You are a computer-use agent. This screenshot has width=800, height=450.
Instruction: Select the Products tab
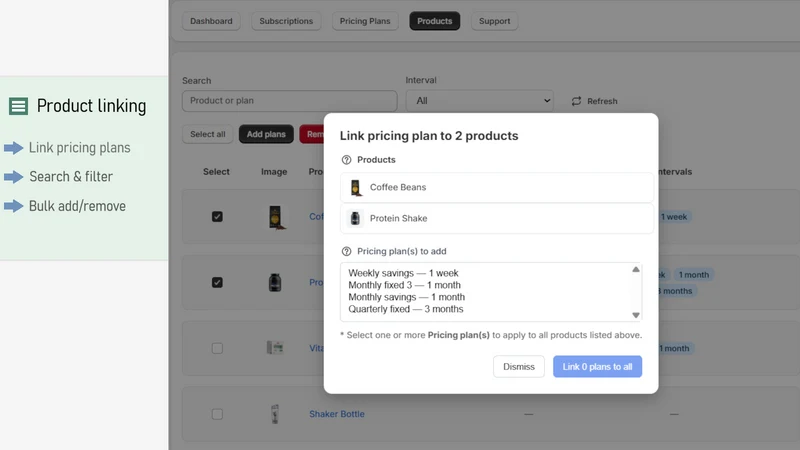434,21
